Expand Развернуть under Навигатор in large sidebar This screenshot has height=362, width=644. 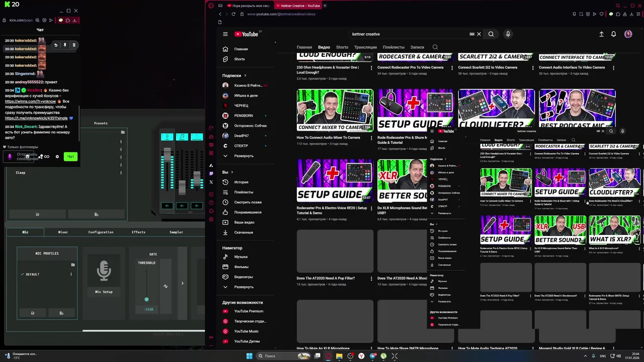244,287
